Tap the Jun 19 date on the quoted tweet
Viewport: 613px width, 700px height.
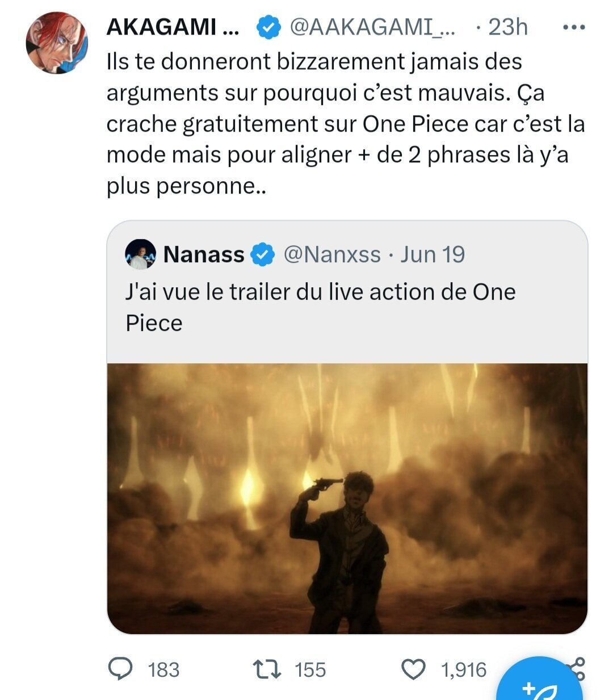433,254
